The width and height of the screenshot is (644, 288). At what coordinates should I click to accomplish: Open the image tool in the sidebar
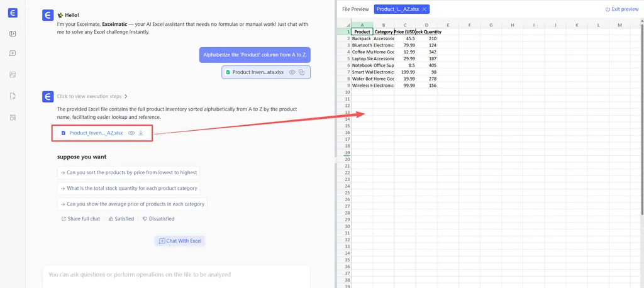[x=13, y=75]
